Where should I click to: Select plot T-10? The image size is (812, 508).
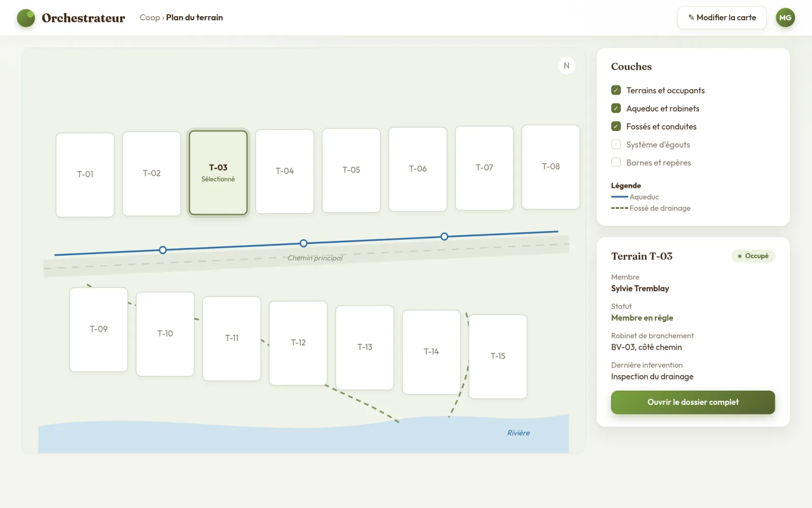click(x=165, y=334)
